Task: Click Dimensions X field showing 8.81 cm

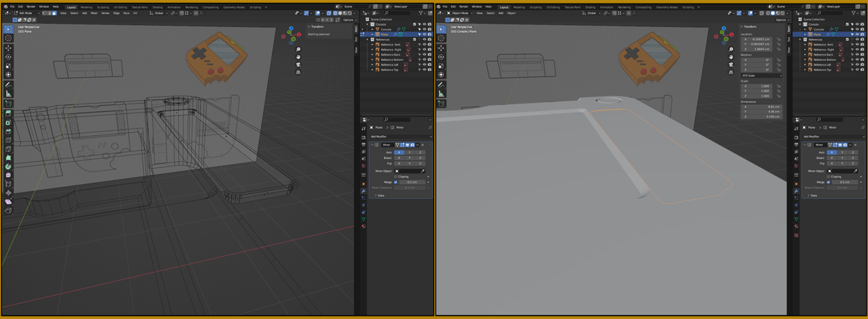Action: coord(759,106)
